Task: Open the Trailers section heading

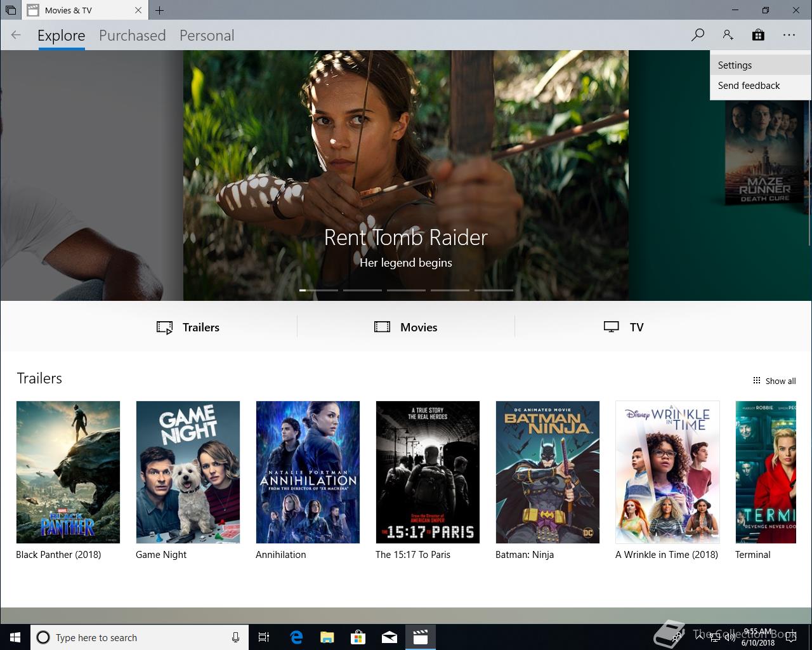Action: pyautogui.click(x=39, y=378)
